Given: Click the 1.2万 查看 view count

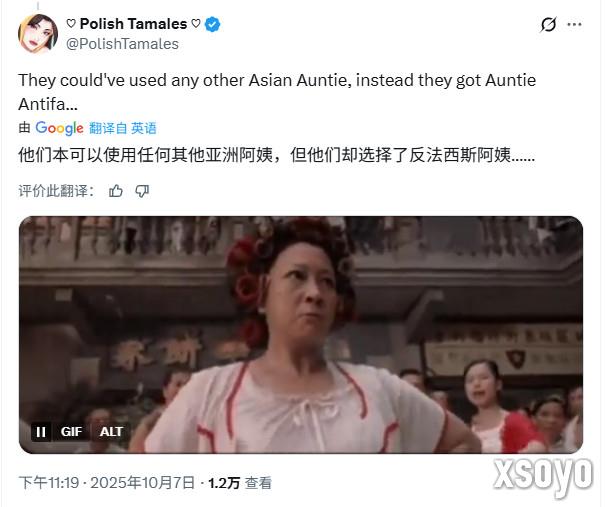Looking at the screenshot, I should [240, 483].
